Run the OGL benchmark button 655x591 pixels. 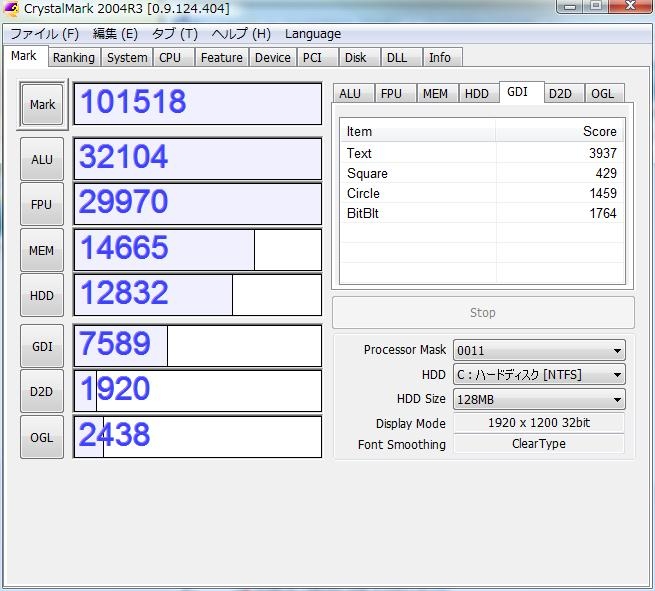[42, 437]
